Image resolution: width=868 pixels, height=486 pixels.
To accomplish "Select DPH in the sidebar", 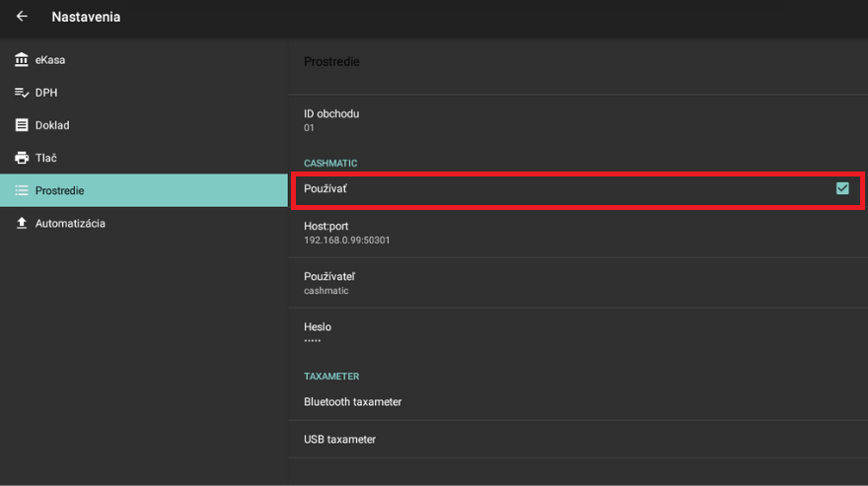I will pyautogui.click(x=46, y=93).
